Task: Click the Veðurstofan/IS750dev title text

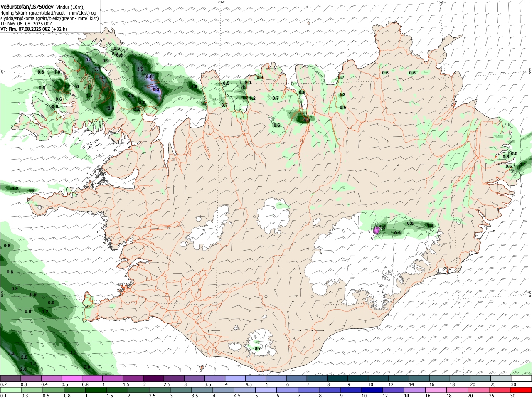Action: pos(27,7)
